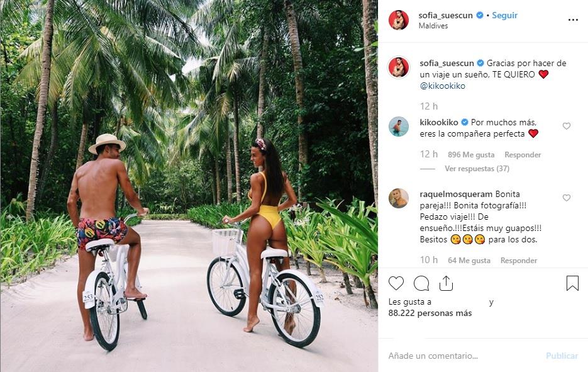Image resolution: width=588 pixels, height=372 pixels.
Task: Open raquelmosqueram's profile avatar
Action: coord(399,197)
